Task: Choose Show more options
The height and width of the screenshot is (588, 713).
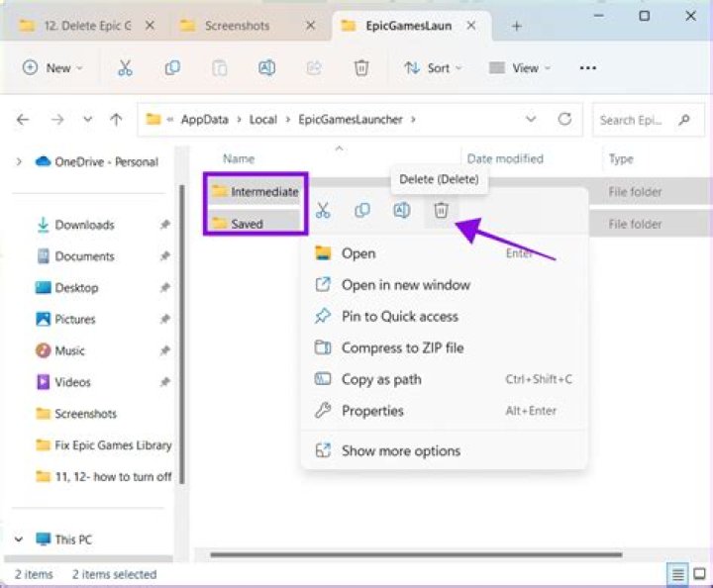Action: pyautogui.click(x=445, y=450)
